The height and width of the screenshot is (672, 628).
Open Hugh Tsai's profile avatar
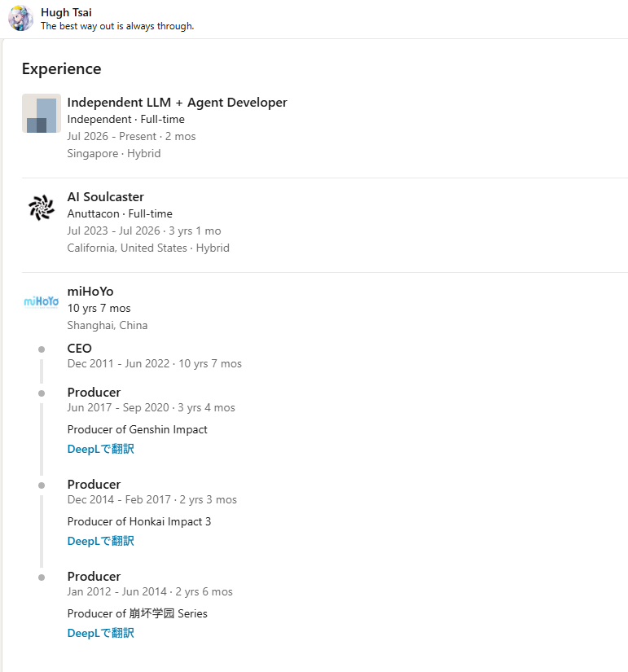pos(20,19)
